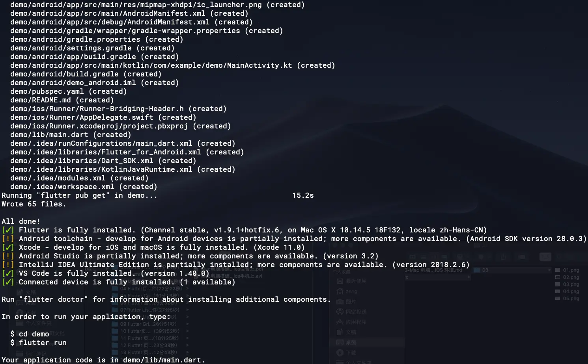Click the green check beside Flutter is fully installed
The width and height of the screenshot is (588, 364).
coord(8,230)
